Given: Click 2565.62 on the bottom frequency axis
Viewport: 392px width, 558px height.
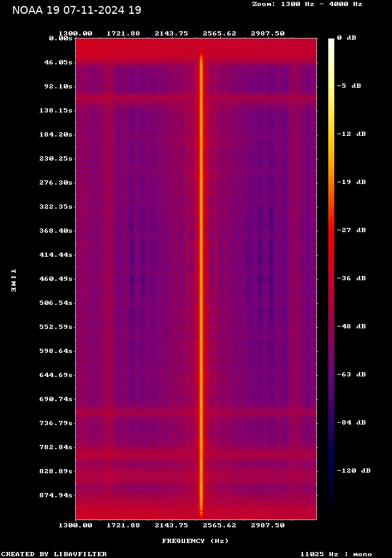Looking at the screenshot, I should 219,525.
